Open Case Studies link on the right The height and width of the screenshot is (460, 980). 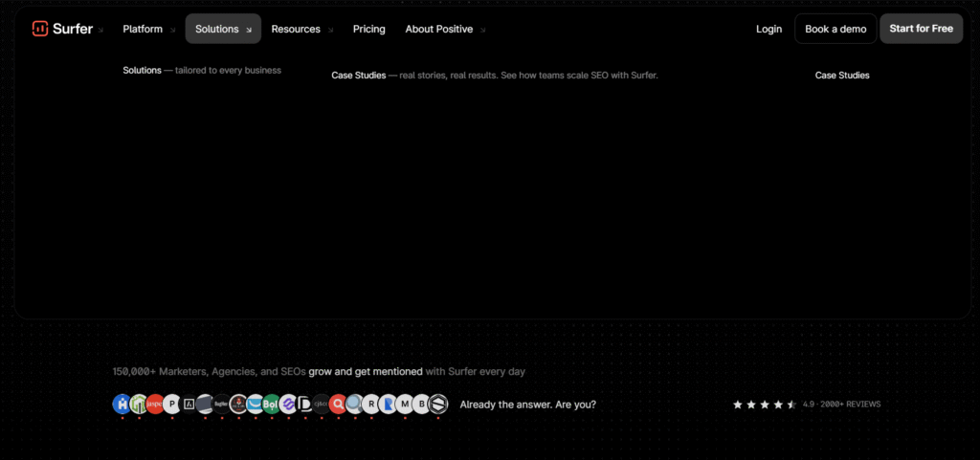point(842,75)
